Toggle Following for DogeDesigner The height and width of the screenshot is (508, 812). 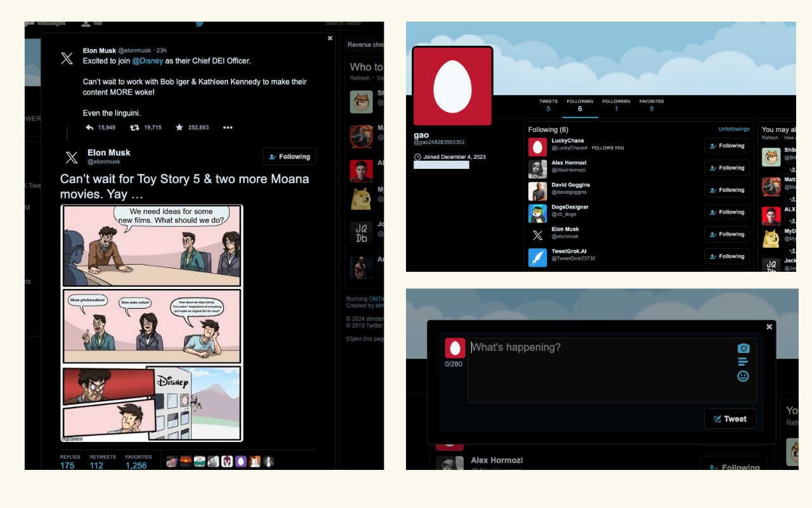pos(727,212)
